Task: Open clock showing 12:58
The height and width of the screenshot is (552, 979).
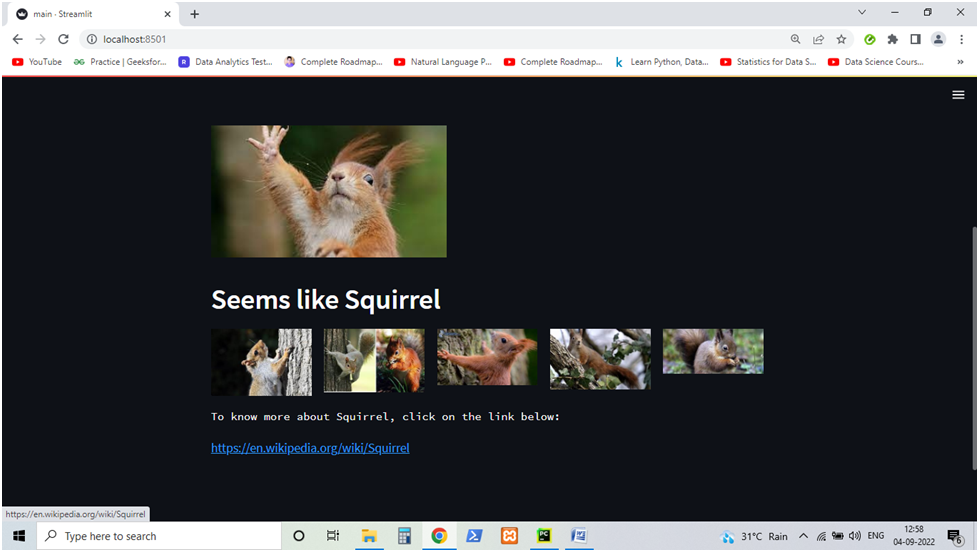Action: [x=913, y=536]
